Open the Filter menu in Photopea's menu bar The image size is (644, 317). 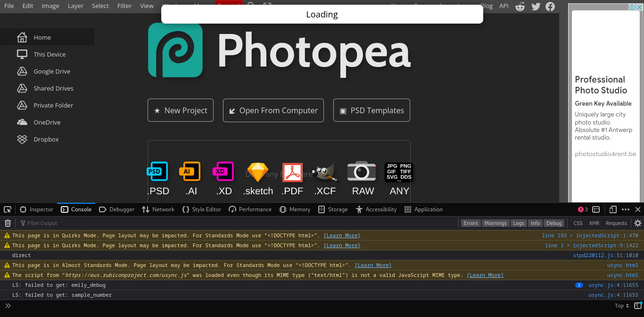124,6
